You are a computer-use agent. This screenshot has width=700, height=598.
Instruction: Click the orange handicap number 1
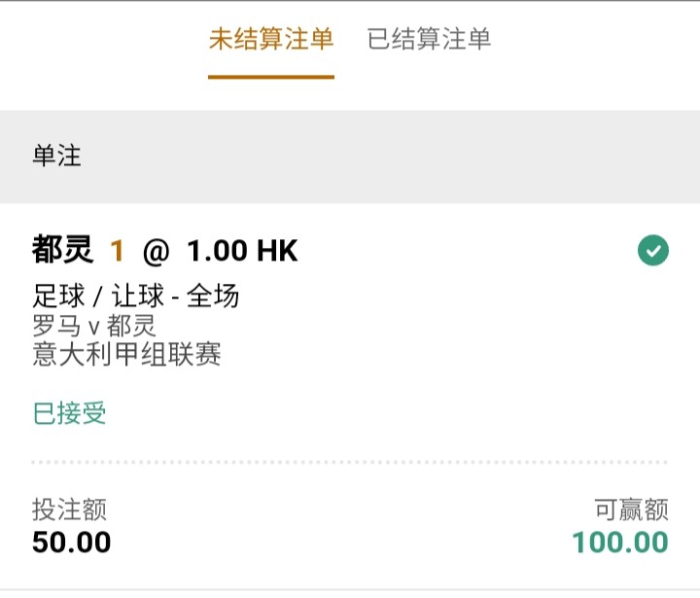tap(118, 252)
